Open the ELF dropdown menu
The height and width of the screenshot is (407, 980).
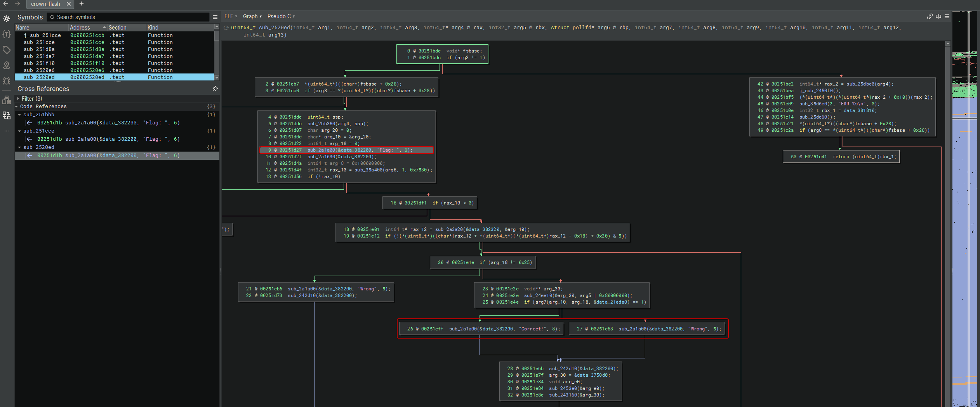(x=231, y=16)
